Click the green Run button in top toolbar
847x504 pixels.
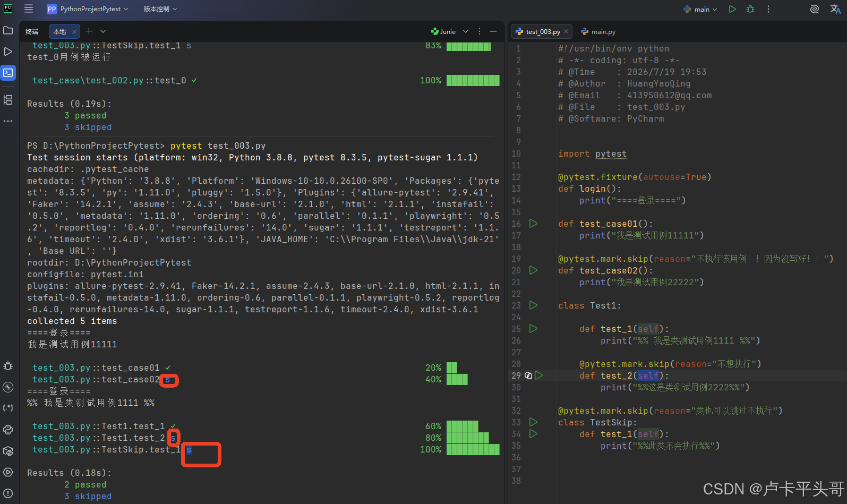coord(732,9)
